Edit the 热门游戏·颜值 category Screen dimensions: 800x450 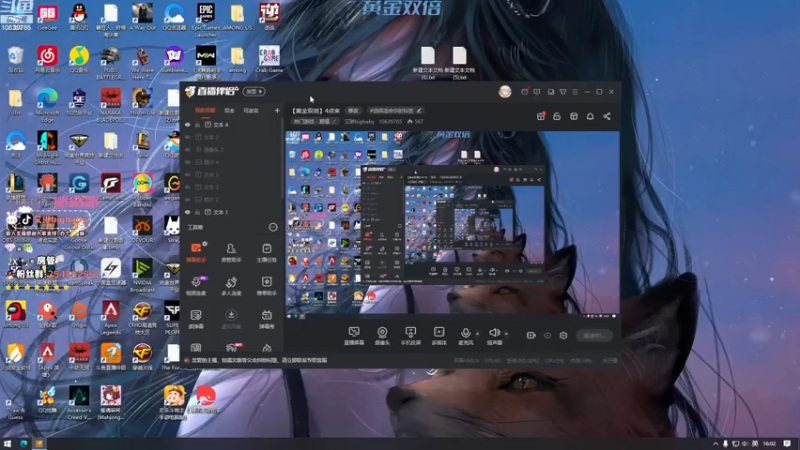pyautogui.click(x=315, y=121)
